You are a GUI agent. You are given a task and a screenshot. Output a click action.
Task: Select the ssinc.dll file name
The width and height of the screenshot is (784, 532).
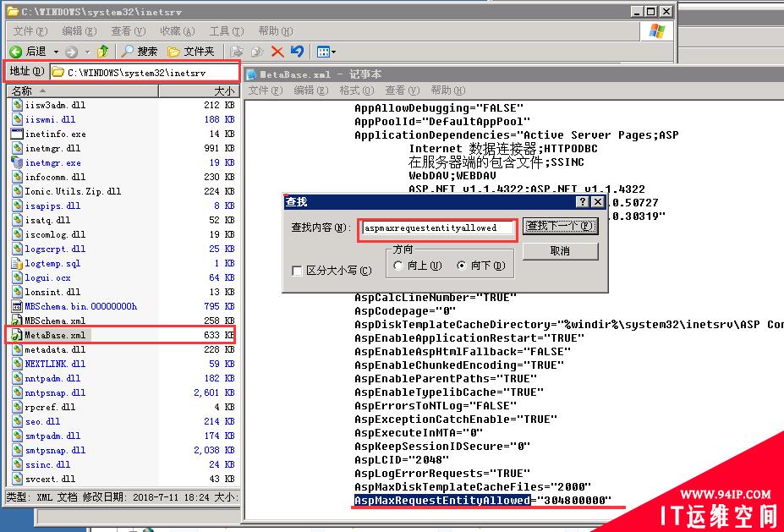47,464
